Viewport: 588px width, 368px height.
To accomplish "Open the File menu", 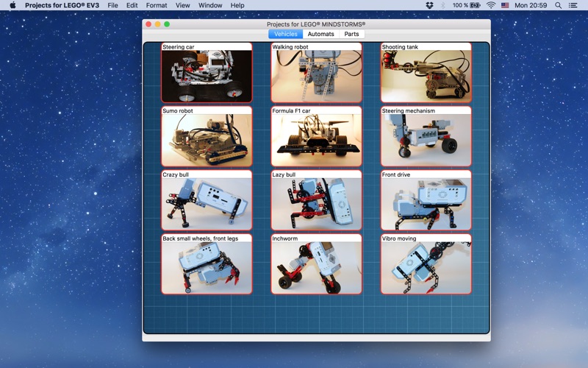I will click(112, 5).
